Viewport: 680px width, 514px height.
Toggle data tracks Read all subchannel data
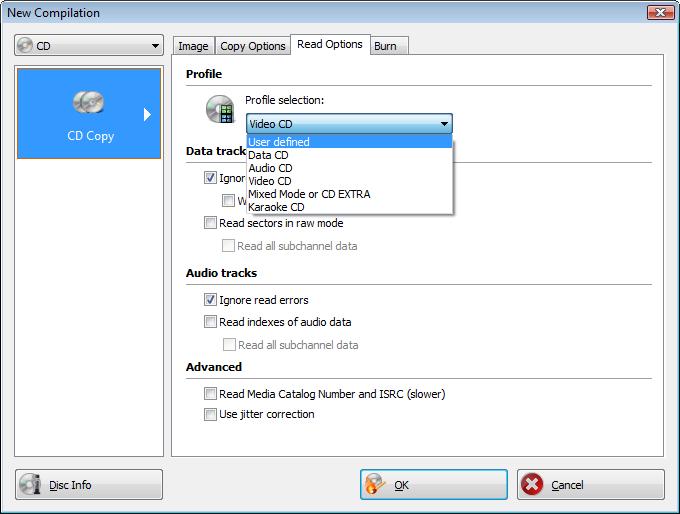228,246
